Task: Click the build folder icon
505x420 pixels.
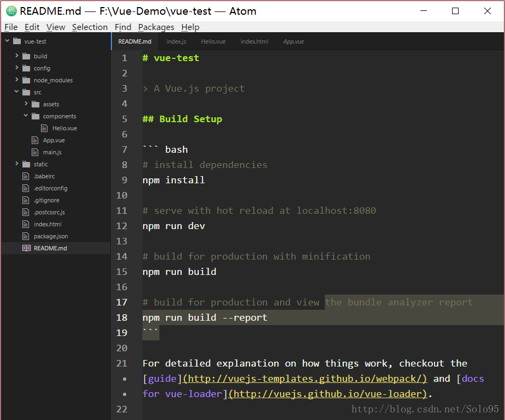Action: [26, 56]
